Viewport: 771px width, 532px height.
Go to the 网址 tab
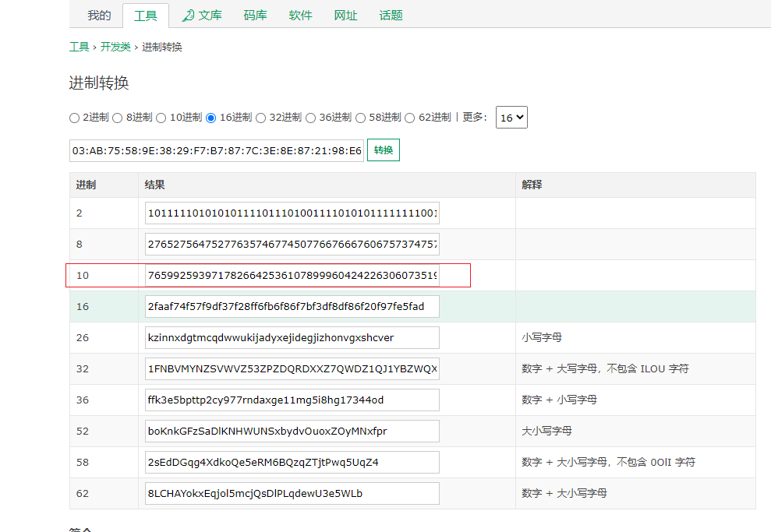(345, 16)
